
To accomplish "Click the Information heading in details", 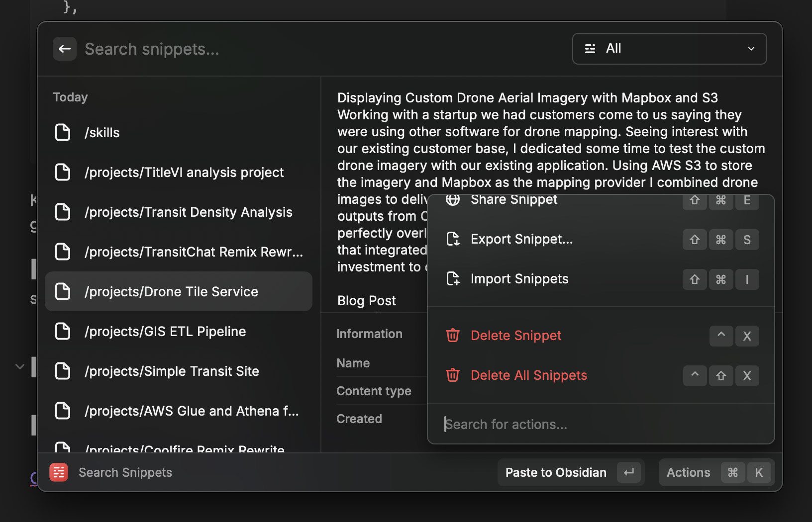I will click(x=369, y=334).
